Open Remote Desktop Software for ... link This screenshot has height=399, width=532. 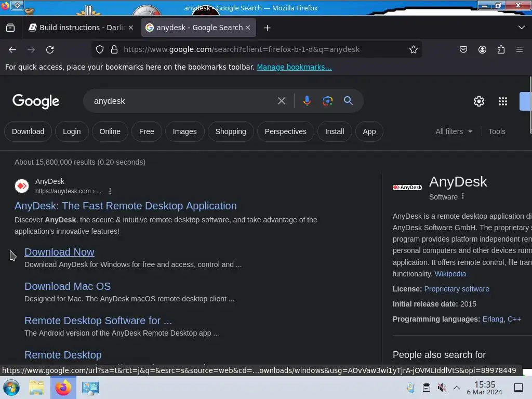click(98, 320)
